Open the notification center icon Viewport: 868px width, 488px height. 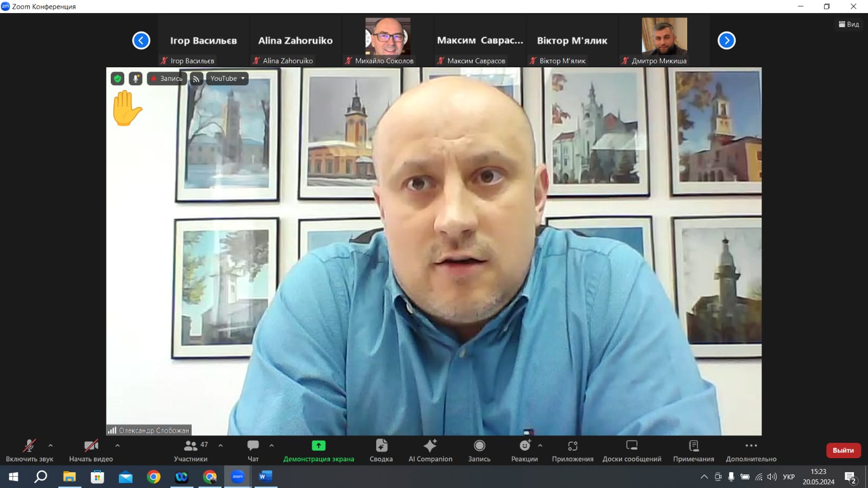click(x=850, y=477)
